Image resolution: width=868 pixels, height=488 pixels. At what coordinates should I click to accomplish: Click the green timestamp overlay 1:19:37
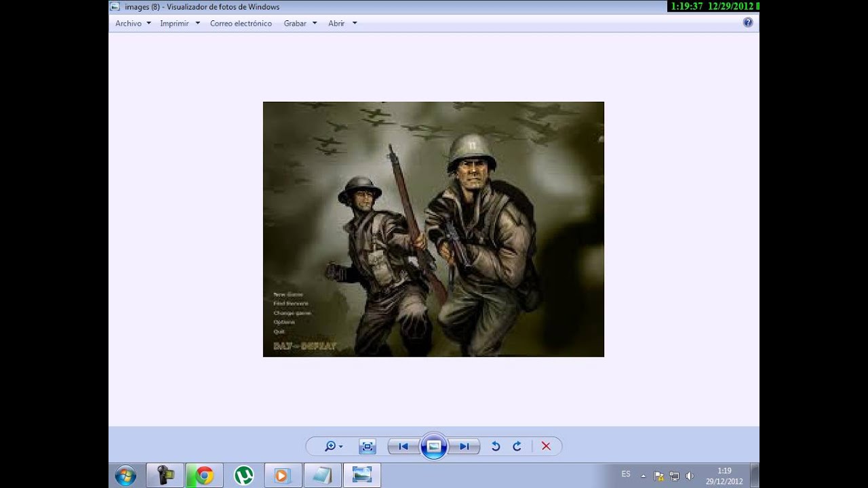[x=686, y=6]
